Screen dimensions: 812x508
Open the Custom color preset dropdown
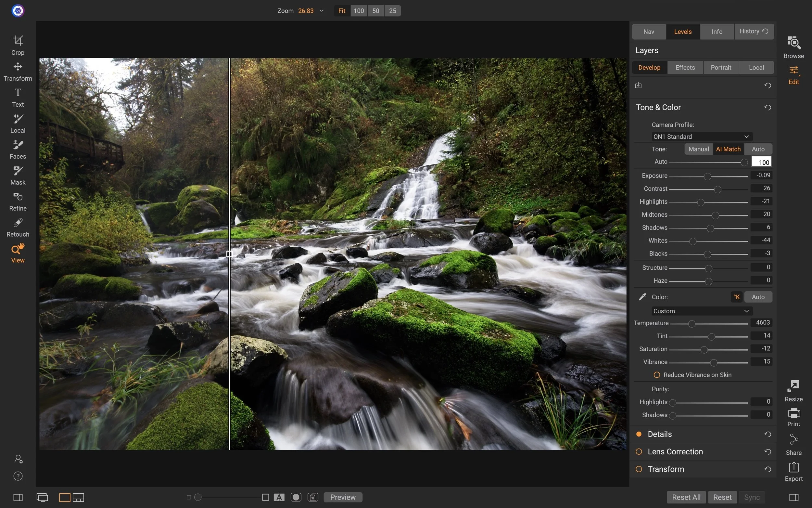pyautogui.click(x=702, y=311)
